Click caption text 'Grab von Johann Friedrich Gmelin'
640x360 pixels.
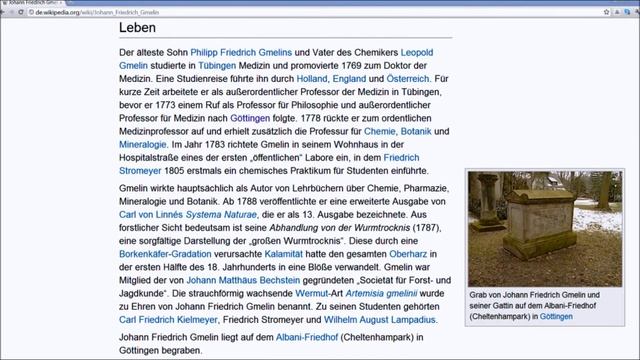(527, 295)
